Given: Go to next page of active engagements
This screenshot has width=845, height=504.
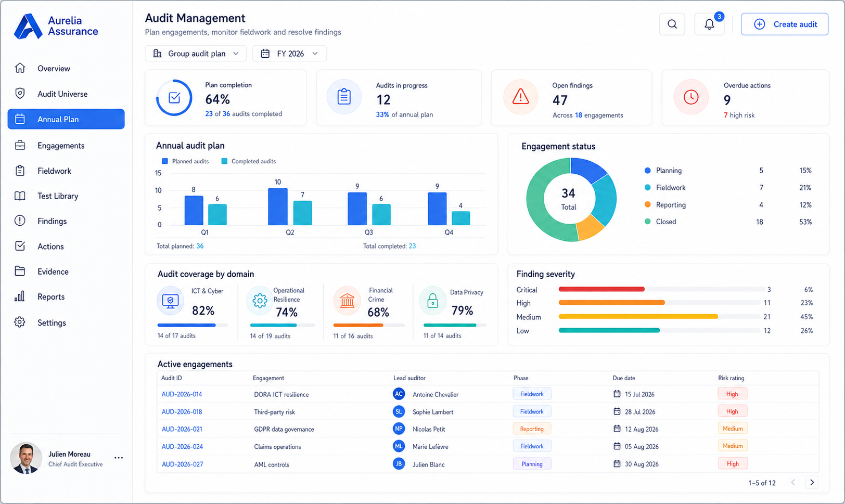Looking at the screenshot, I should point(812,482).
